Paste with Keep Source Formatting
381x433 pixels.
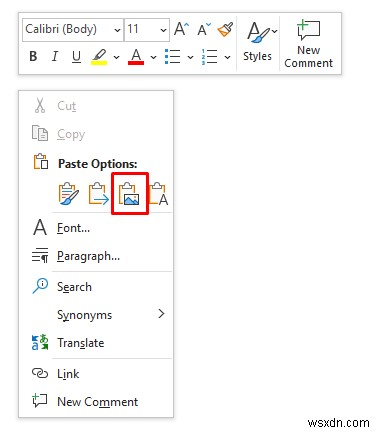[69, 193]
